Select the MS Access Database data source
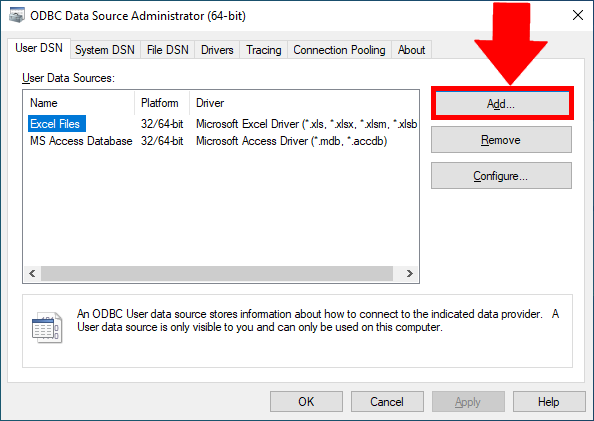The height and width of the screenshot is (421, 594). (81, 141)
